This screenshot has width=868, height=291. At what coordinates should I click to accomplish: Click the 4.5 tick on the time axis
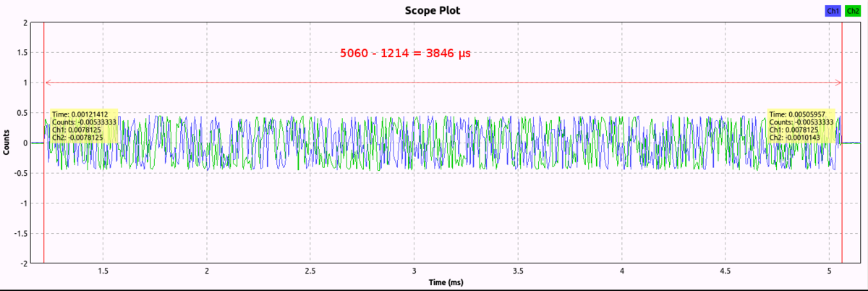pos(726,271)
